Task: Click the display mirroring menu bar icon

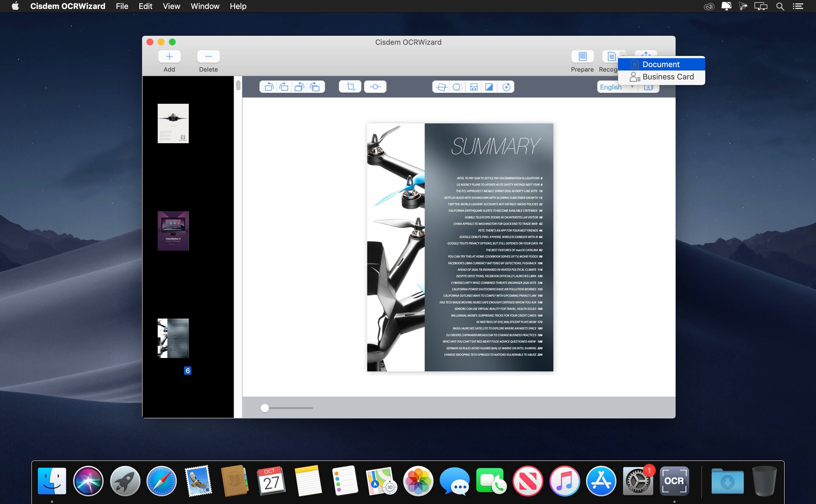Action: (x=760, y=6)
